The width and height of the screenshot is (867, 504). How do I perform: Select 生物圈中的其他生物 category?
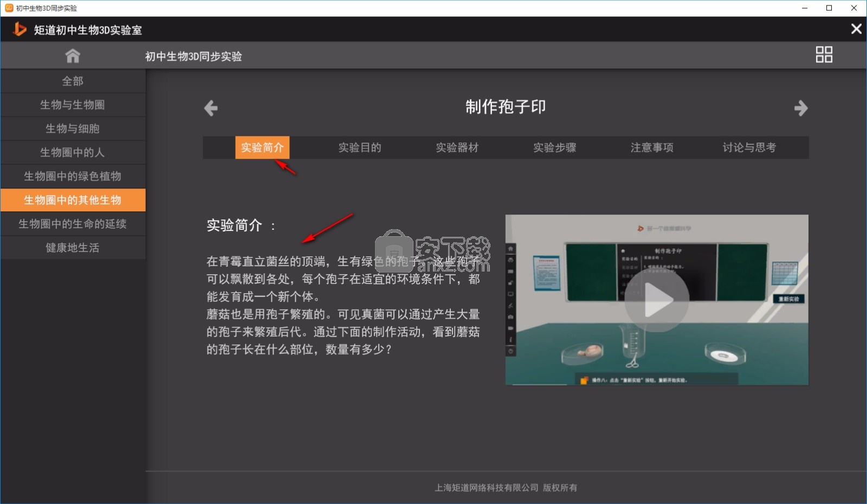73,200
